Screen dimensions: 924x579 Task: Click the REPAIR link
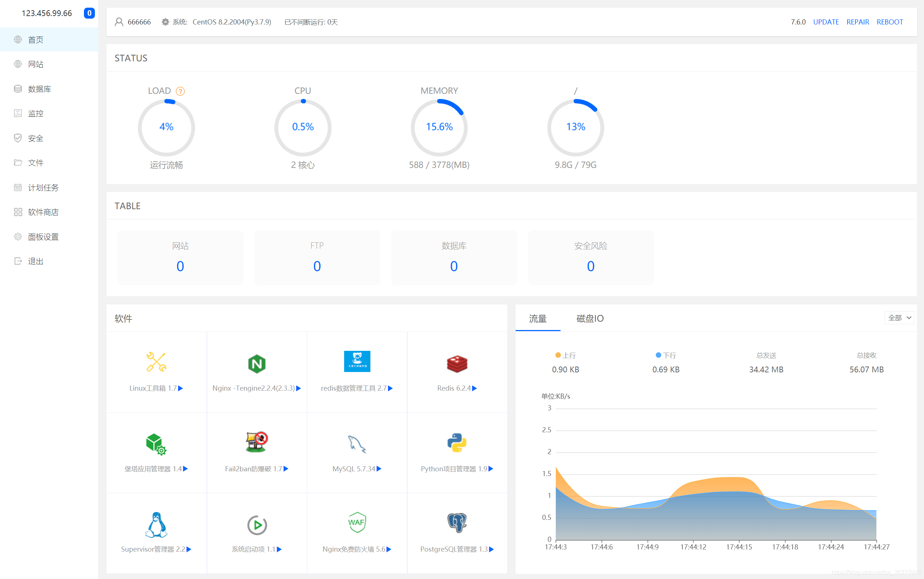pos(857,22)
